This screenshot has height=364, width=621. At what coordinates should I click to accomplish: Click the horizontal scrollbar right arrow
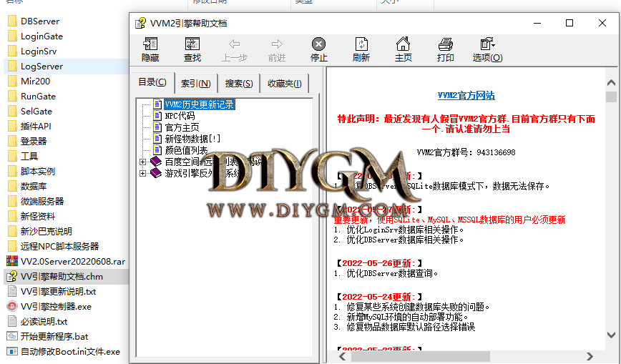coord(590,356)
